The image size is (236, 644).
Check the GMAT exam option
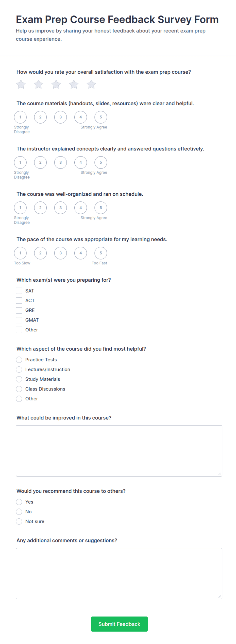(19, 320)
